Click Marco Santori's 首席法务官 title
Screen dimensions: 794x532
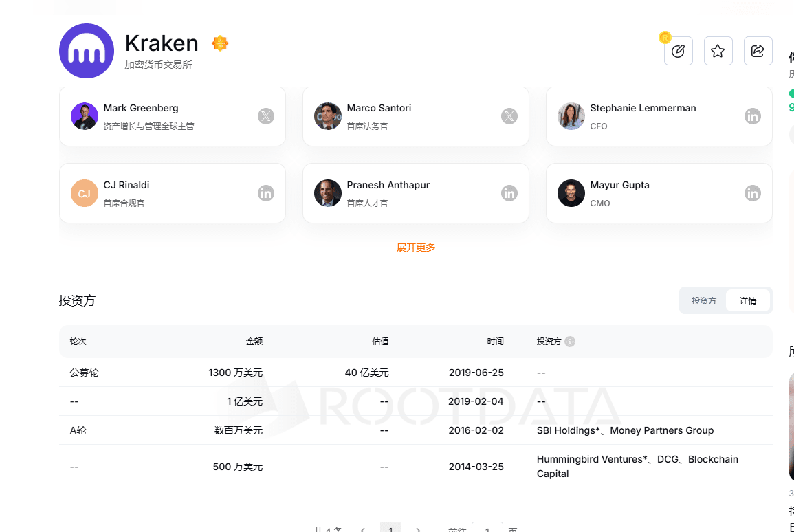[367, 126]
